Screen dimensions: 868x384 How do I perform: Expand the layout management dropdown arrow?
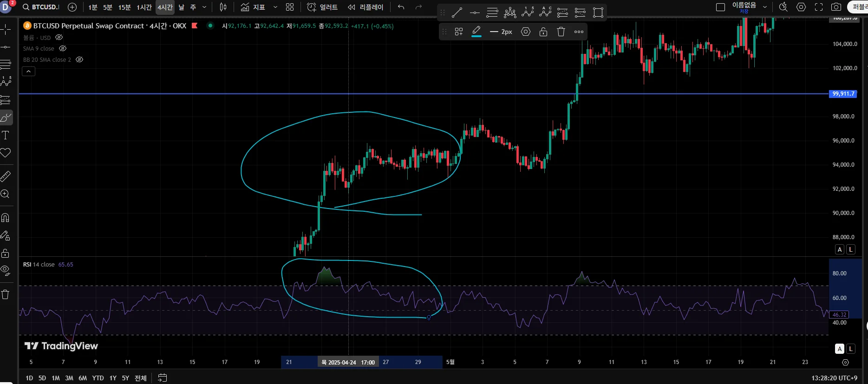(765, 7)
